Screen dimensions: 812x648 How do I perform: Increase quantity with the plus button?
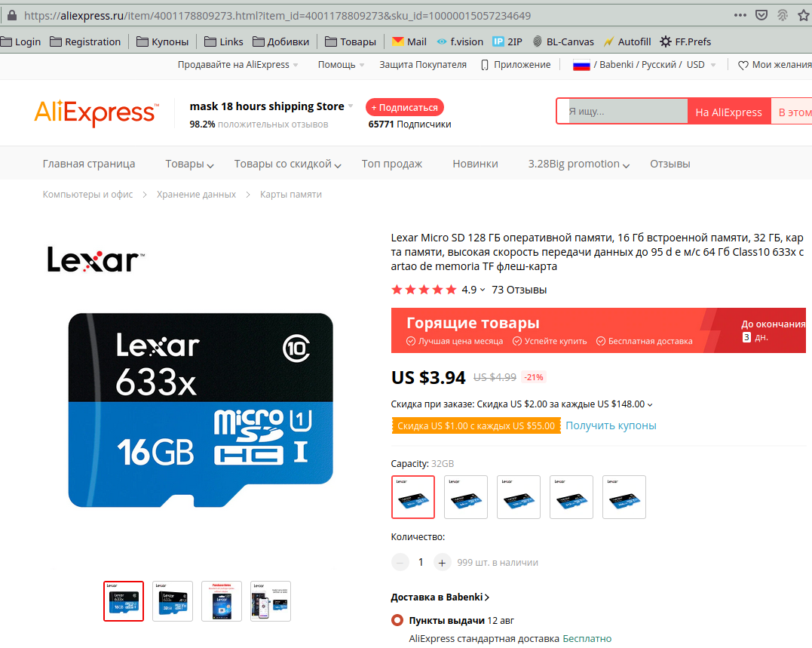tap(442, 562)
